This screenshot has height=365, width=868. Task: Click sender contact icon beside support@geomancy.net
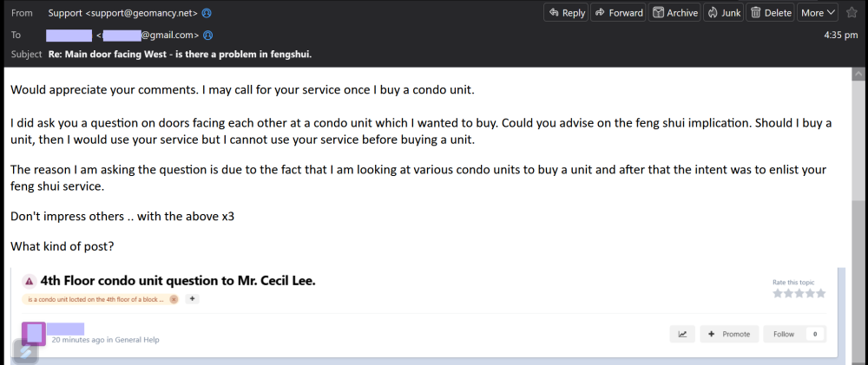[206, 13]
